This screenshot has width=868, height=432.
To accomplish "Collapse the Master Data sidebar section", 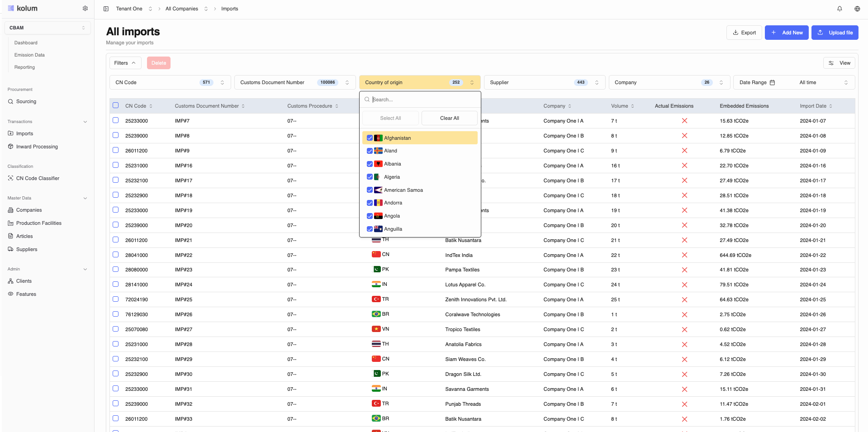I will pos(85,198).
